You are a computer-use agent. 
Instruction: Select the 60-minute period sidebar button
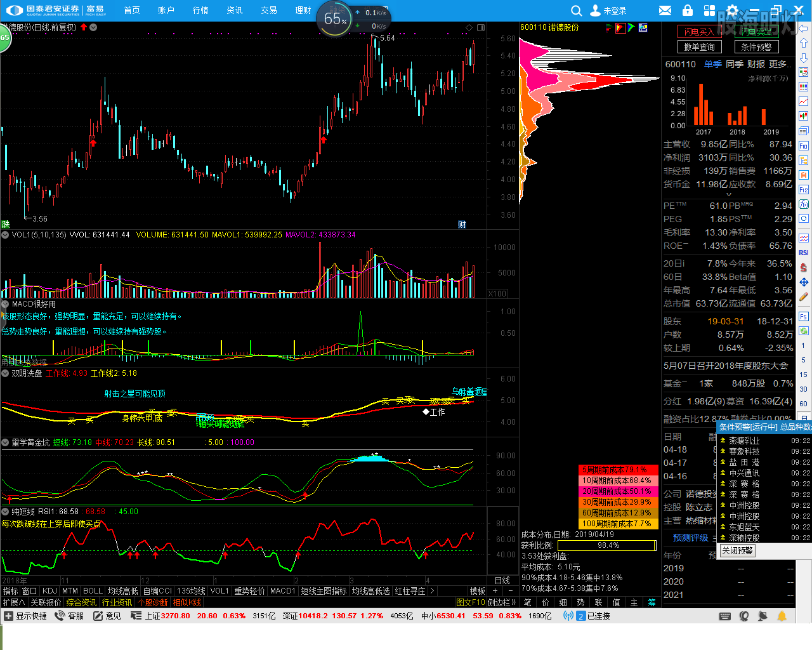803,404
